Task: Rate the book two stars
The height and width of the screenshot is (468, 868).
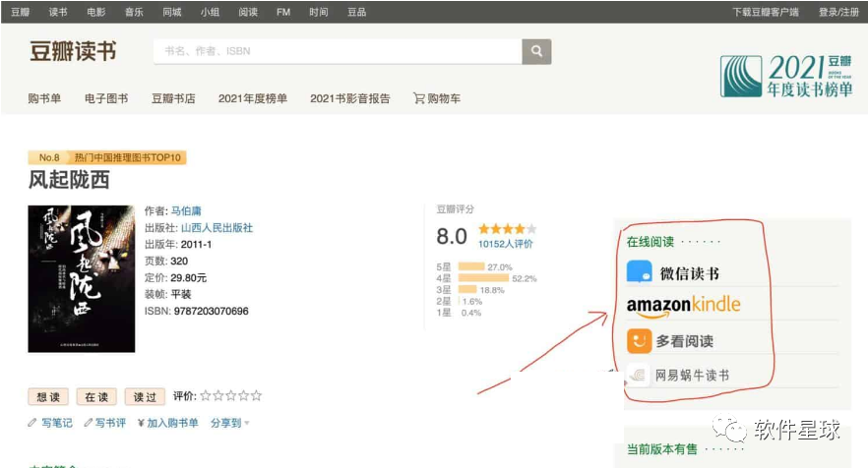Action: [218, 395]
